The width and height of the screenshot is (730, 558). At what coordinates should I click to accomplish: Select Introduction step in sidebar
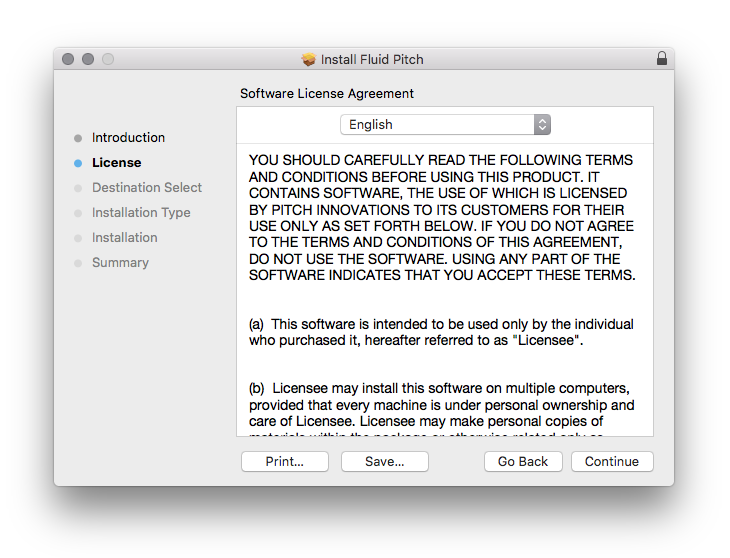click(128, 138)
